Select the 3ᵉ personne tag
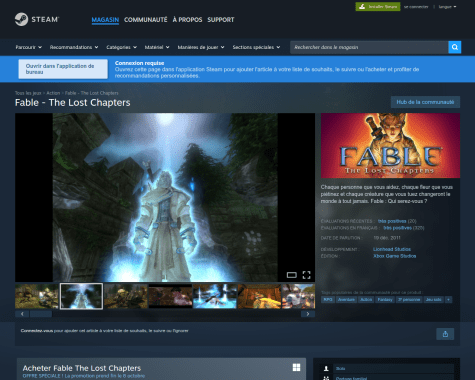The width and height of the screenshot is (475, 380). tap(409, 300)
